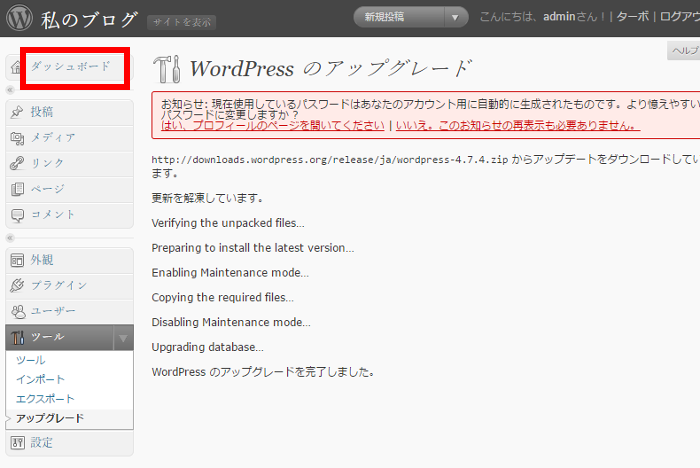Click the pushpin icon beside 投稿

click(x=17, y=112)
